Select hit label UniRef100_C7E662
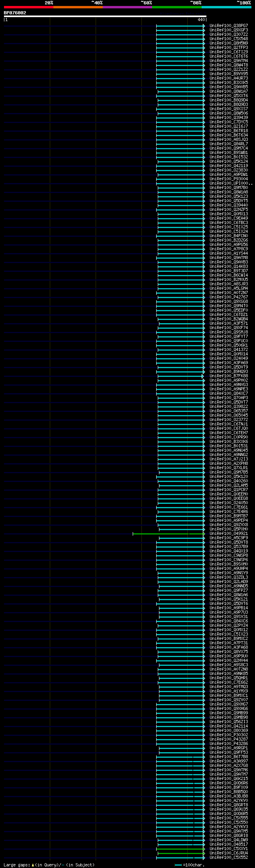Image resolution: width=255 pixels, height=868 pixels. [x=229, y=683]
